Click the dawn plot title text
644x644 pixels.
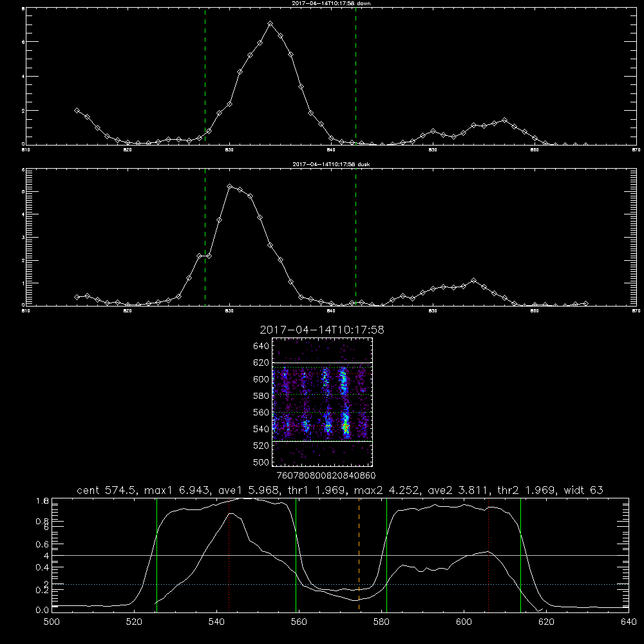click(x=331, y=3)
